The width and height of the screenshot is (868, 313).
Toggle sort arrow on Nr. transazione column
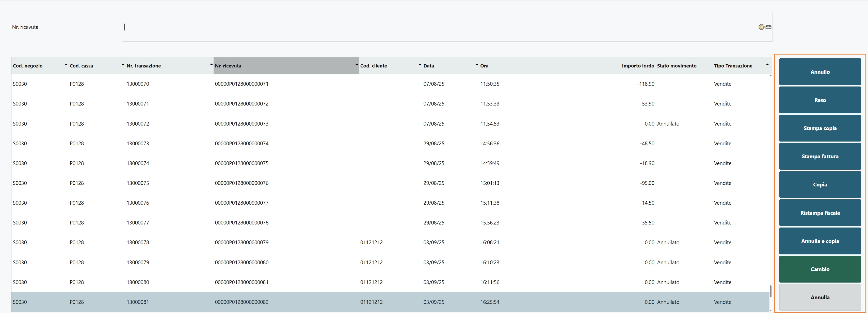[x=211, y=64]
